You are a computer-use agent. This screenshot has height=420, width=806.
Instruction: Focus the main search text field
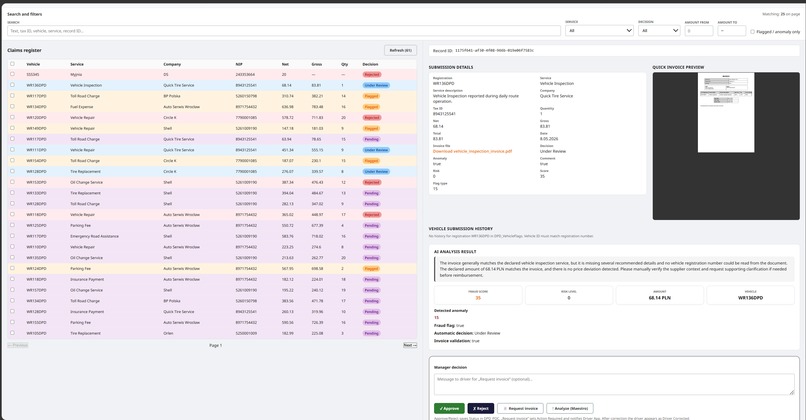[x=284, y=31]
